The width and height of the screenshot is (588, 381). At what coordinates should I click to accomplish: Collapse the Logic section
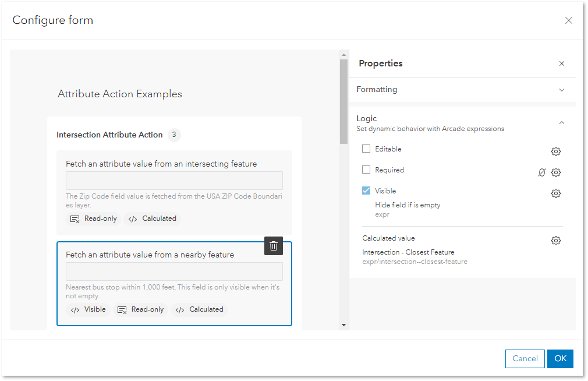[561, 122]
